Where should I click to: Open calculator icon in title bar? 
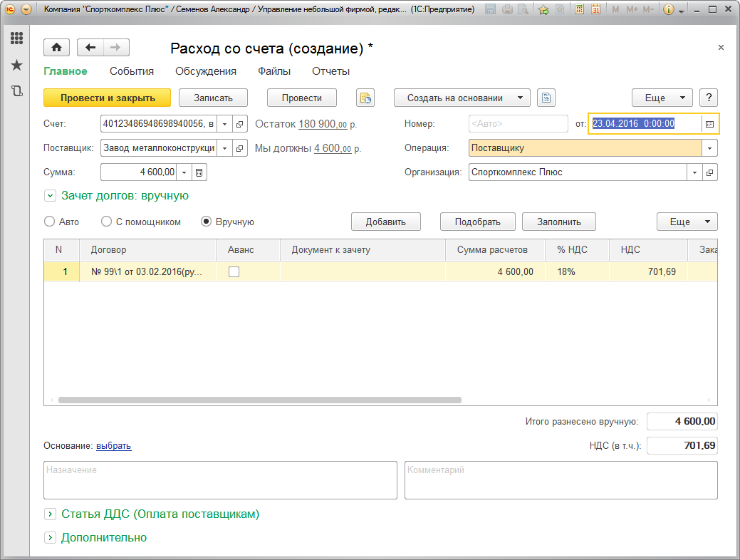(x=580, y=9)
